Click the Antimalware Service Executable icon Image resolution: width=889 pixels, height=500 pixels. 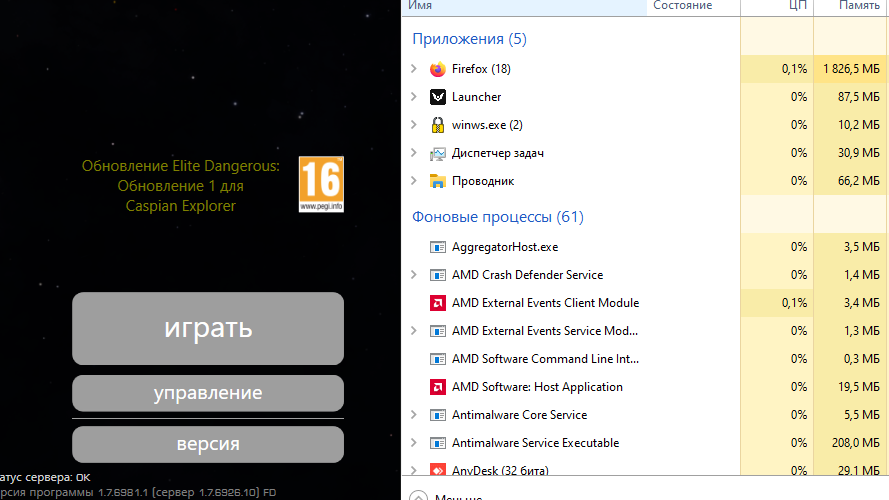click(x=438, y=443)
